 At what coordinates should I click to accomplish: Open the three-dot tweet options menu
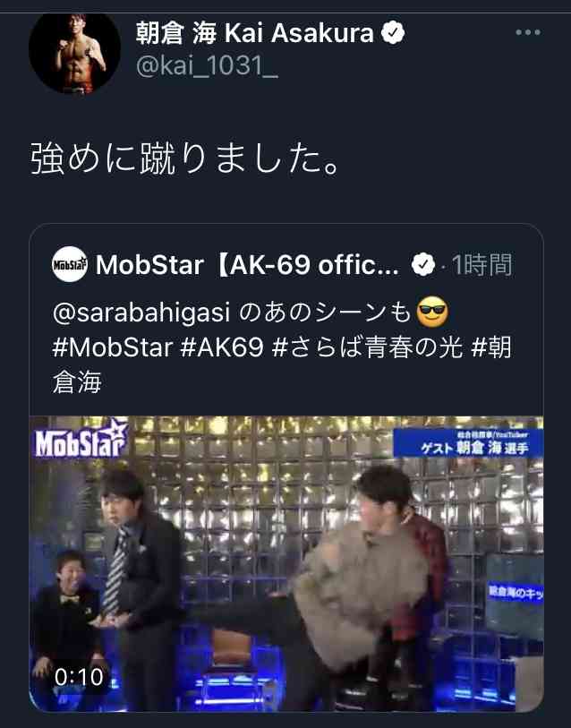[x=528, y=32]
